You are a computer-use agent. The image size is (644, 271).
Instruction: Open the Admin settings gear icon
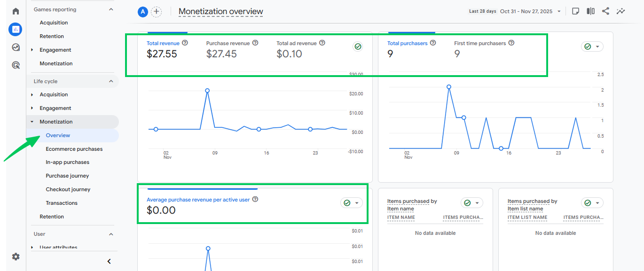point(16,256)
